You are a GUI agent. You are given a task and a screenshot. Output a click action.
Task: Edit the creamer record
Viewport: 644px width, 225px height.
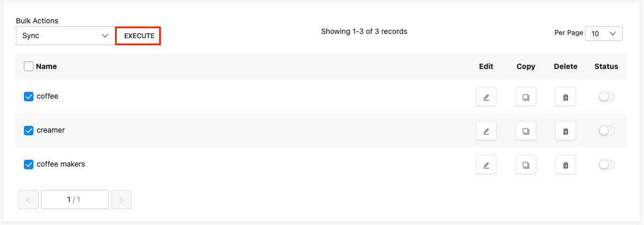coord(486,131)
